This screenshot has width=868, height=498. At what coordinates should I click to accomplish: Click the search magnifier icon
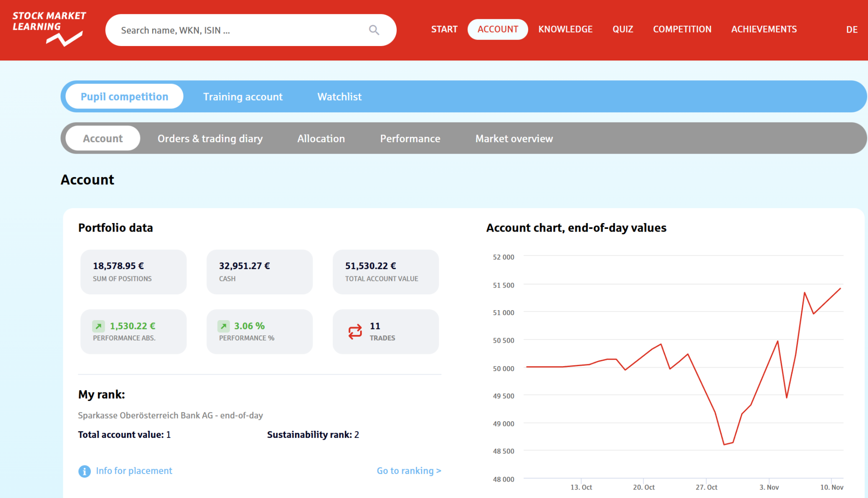374,30
